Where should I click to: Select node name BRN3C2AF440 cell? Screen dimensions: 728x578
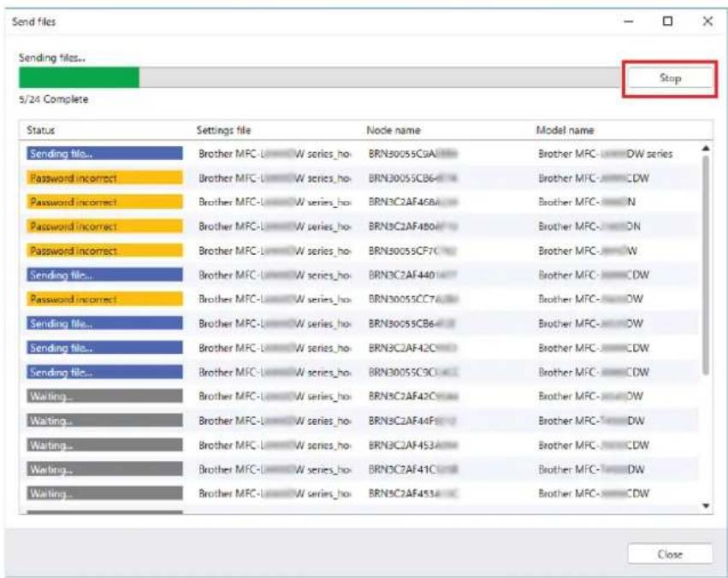412,275
